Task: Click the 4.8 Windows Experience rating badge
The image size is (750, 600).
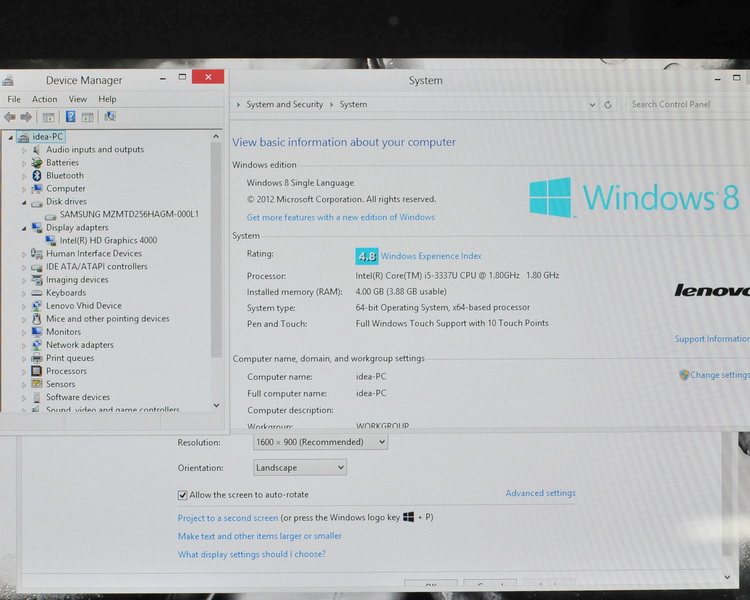Action: (x=367, y=256)
